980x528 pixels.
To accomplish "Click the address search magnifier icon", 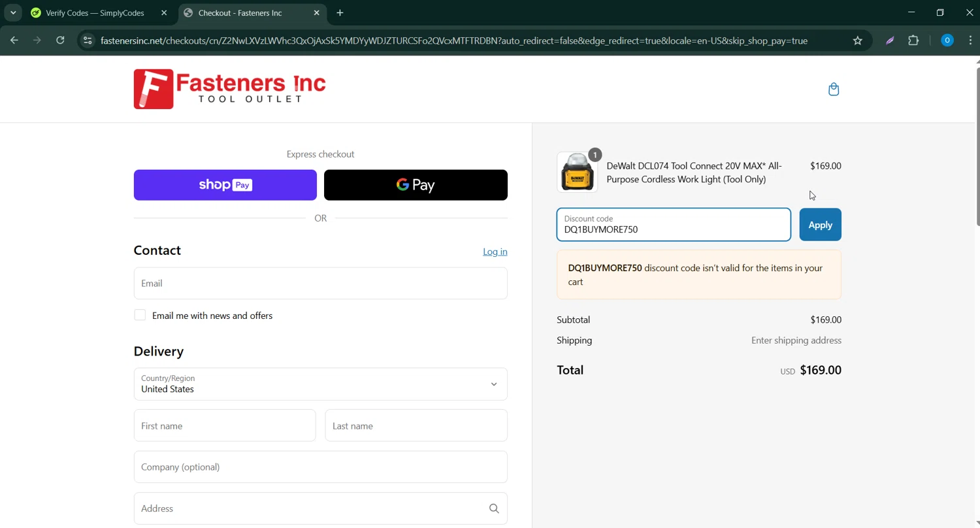I will click(x=494, y=508).
